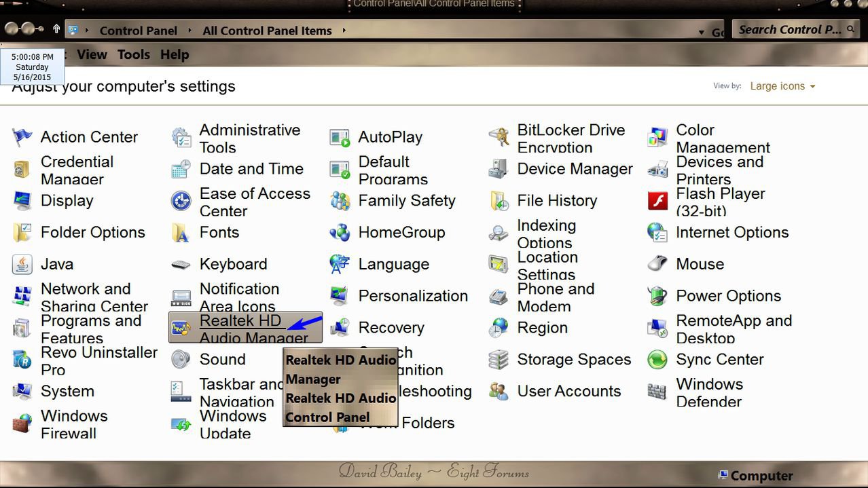868x488 pixels.
Task: Click the search magnifier icon
Action: [x=851, y=29]
